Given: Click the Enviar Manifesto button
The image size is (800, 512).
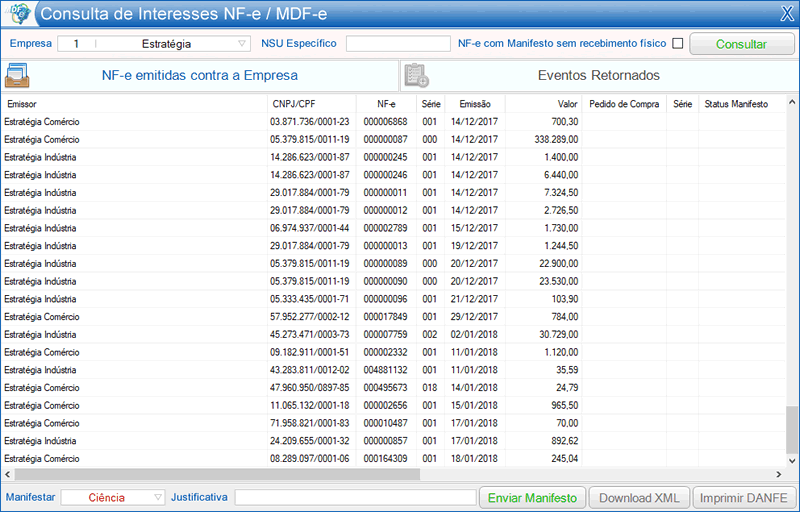Looking at the screenshot, I should (x=532, y=498).
